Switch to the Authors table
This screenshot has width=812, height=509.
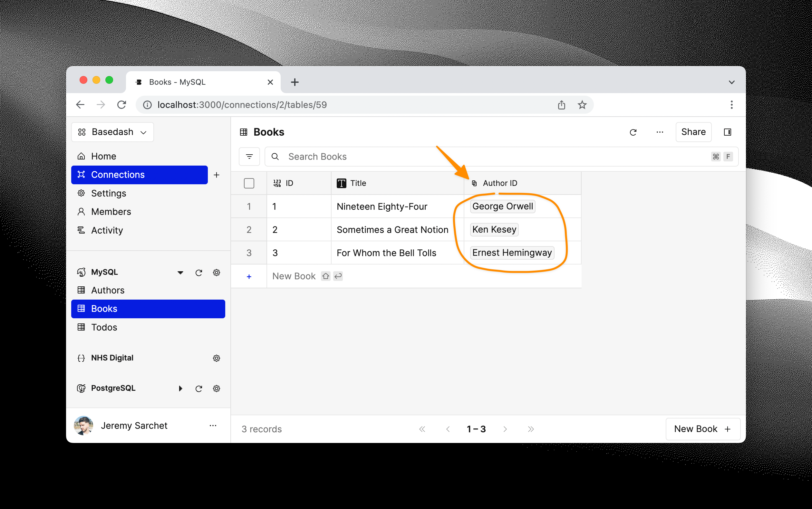tap(107, 290)
